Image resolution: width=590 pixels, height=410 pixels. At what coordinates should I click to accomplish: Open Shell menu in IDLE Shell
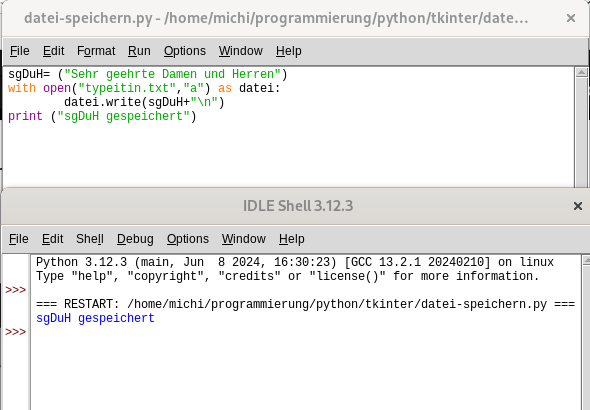coord(90,239)
